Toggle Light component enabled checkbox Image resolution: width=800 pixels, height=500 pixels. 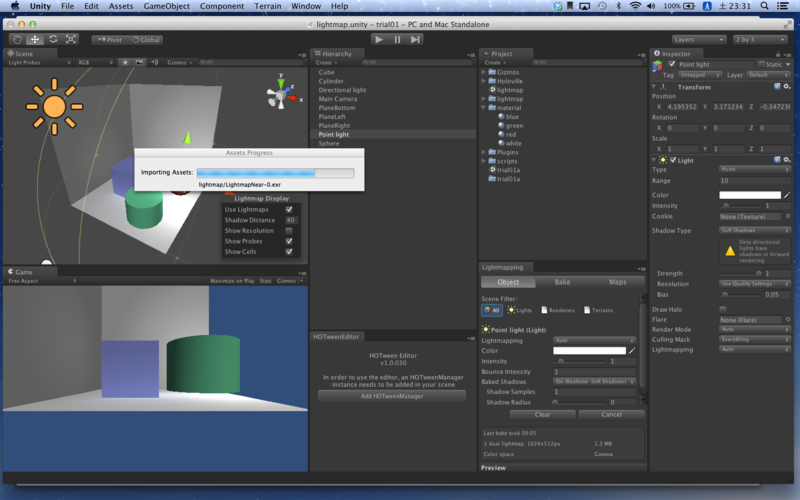(x=673, y=160)
